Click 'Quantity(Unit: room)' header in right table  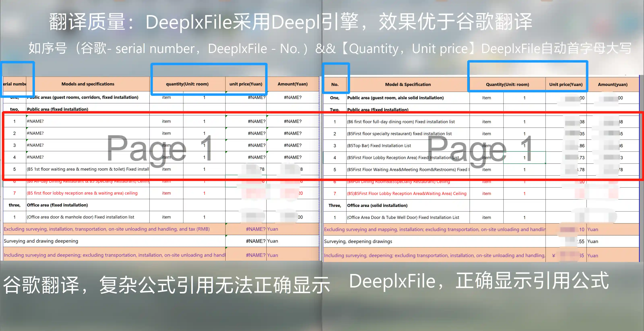coord(507,85)
